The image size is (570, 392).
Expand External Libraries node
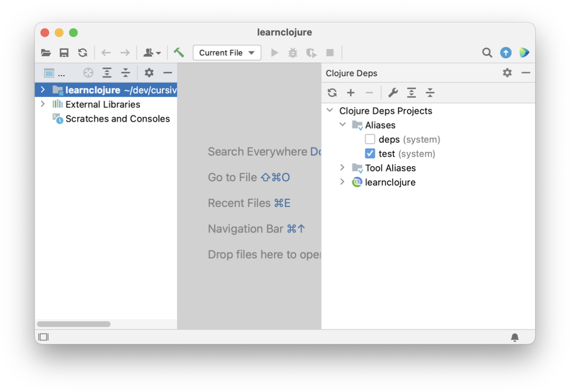[43, 104]
